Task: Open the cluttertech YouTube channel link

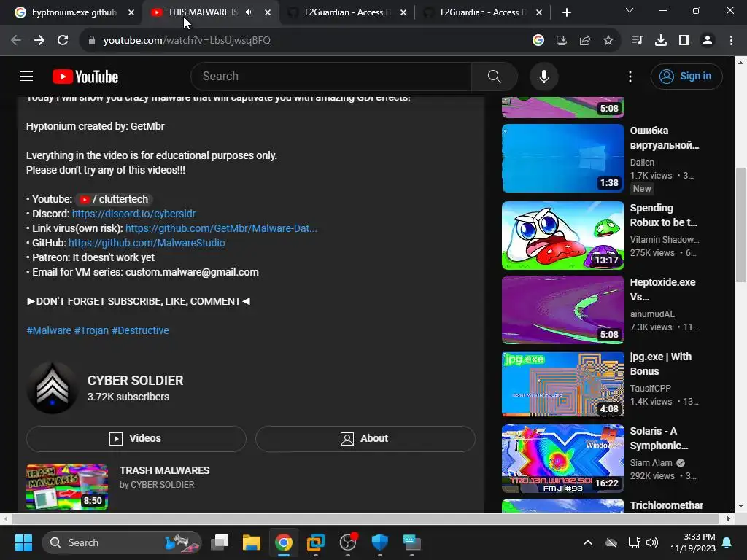Action: 114,199
